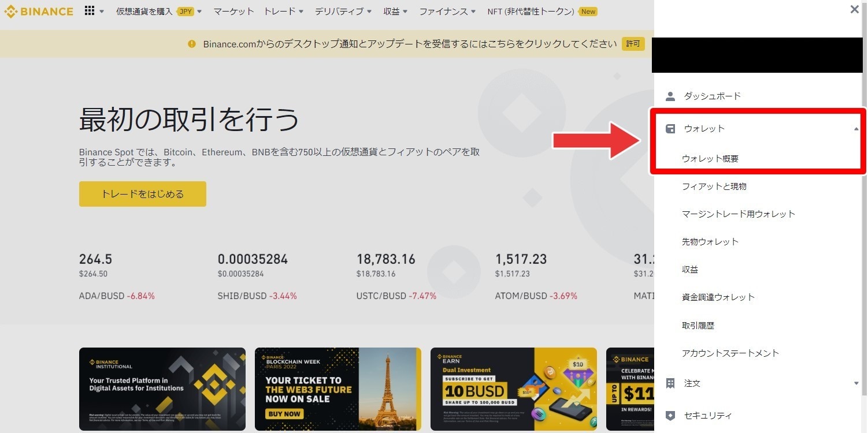Collapse the ウォレット section arrow
This screenshot has height=433, width=868.
(x=856, y=129)
